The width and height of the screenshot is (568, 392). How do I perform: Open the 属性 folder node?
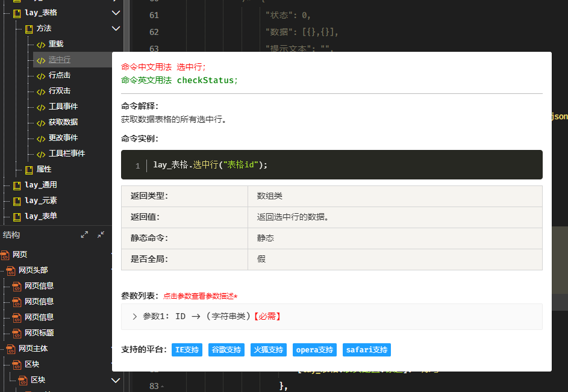point(44,169)
